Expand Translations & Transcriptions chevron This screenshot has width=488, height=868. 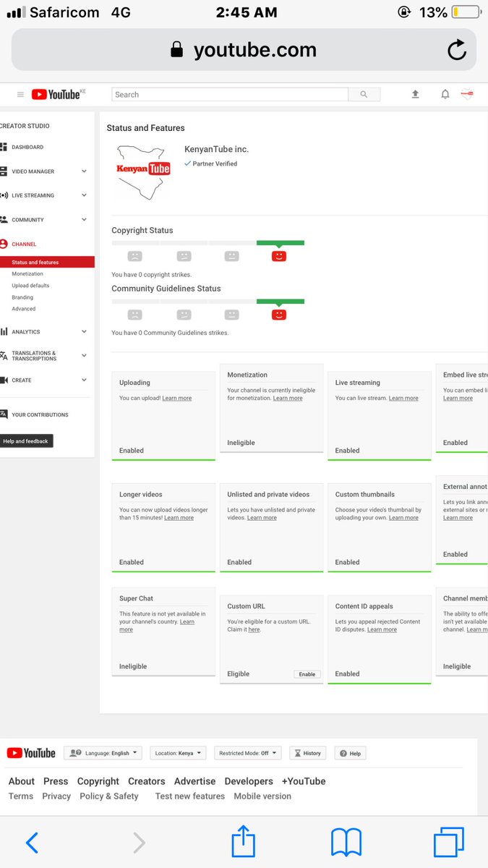tap(84, 356)
